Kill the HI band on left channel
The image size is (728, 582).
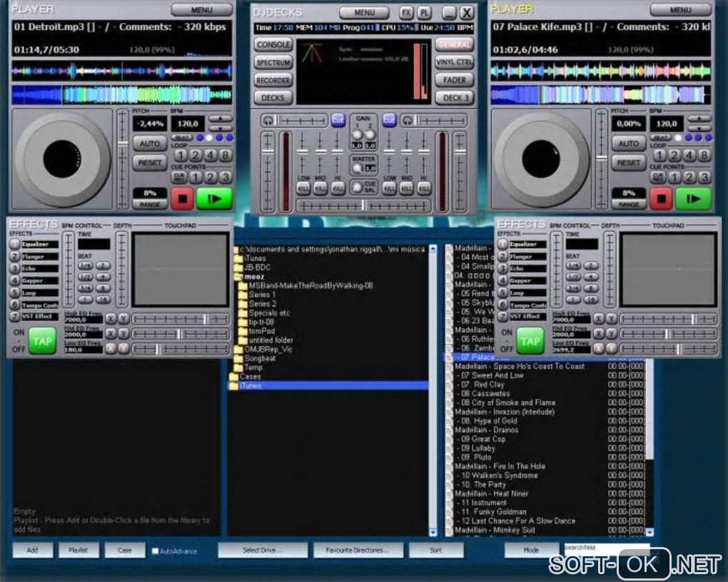point(338,188)
